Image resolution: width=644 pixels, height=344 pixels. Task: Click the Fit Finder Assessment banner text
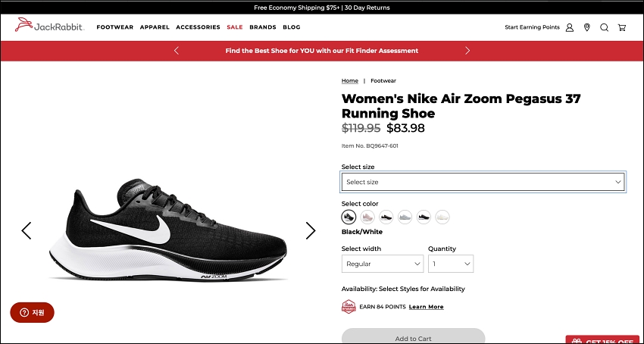321,51
